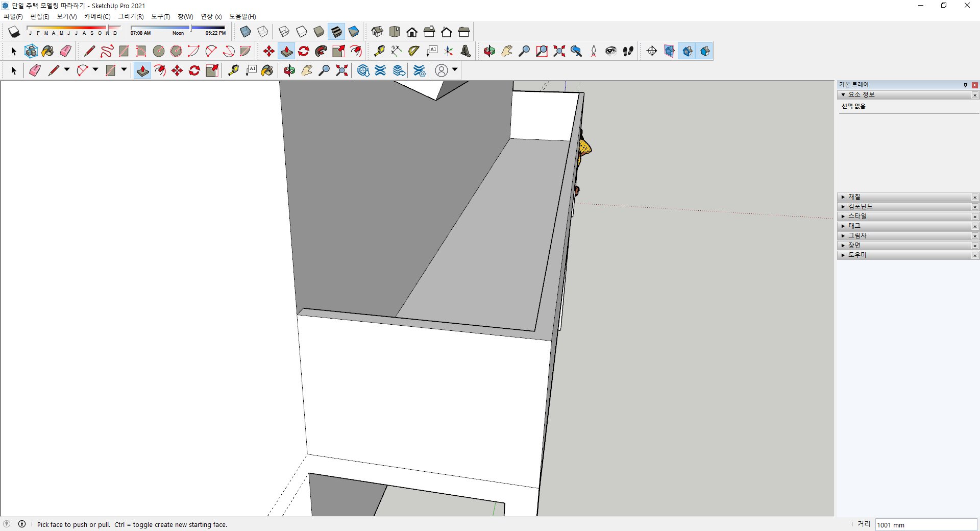Open the user account dropdown arrow
980x531 pixels.
pyautogui.click(x=455, y=70)
